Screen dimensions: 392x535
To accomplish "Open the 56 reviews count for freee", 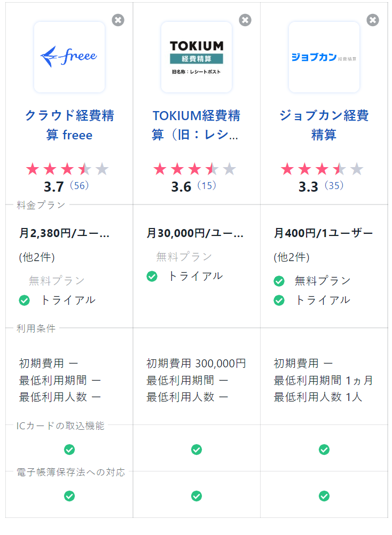I will [x=79, y=186].
